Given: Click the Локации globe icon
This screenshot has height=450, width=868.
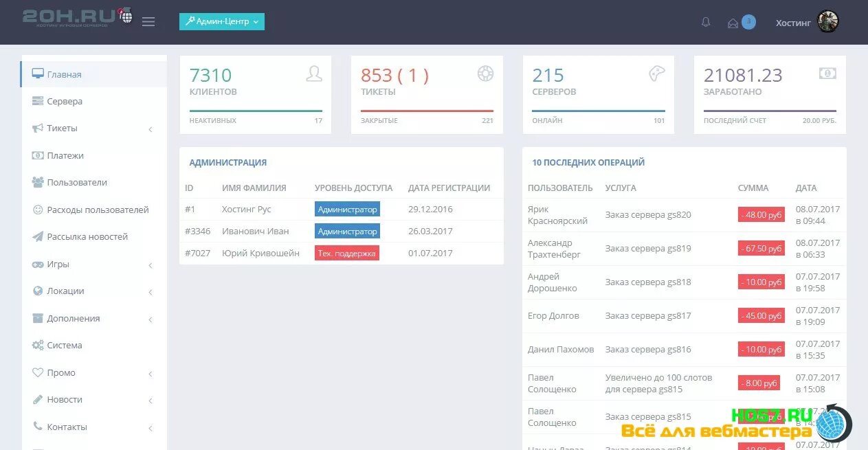Looking at the screenshot, I should click(x=38, y=291).
